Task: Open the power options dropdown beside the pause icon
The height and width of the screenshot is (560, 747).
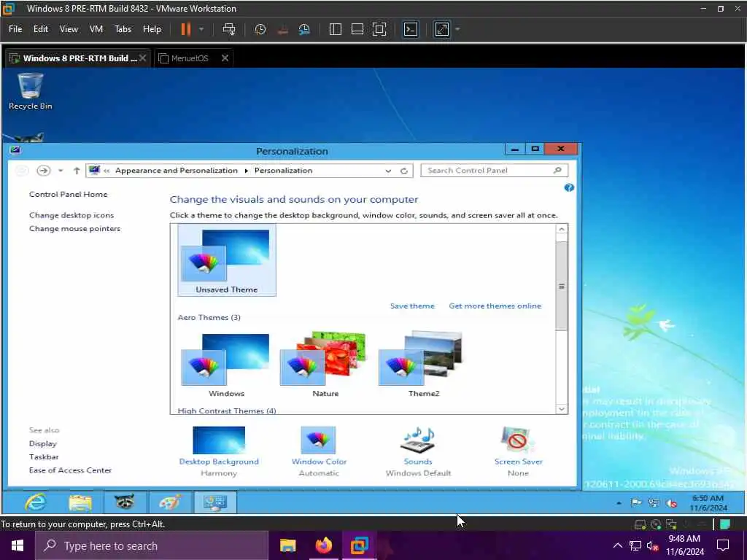Action: 201,29
